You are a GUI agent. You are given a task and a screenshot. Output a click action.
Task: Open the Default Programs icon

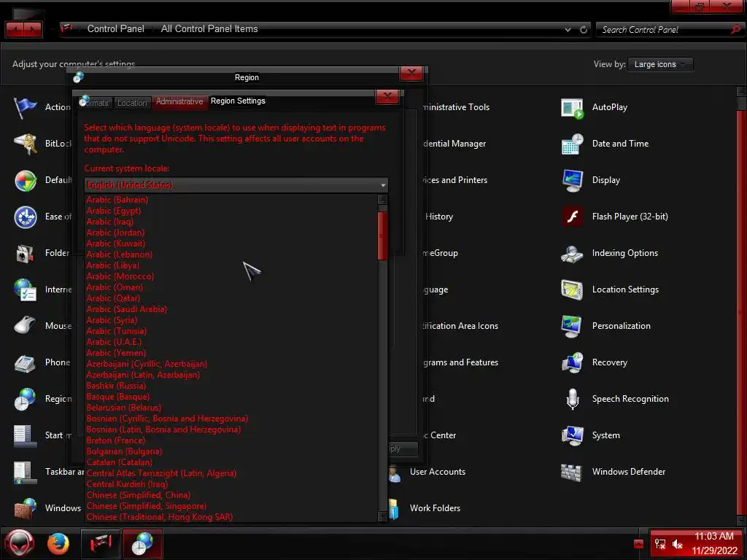(x=26, y=181)
